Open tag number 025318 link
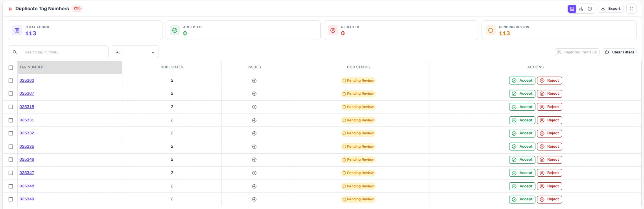 click(27, 106)
